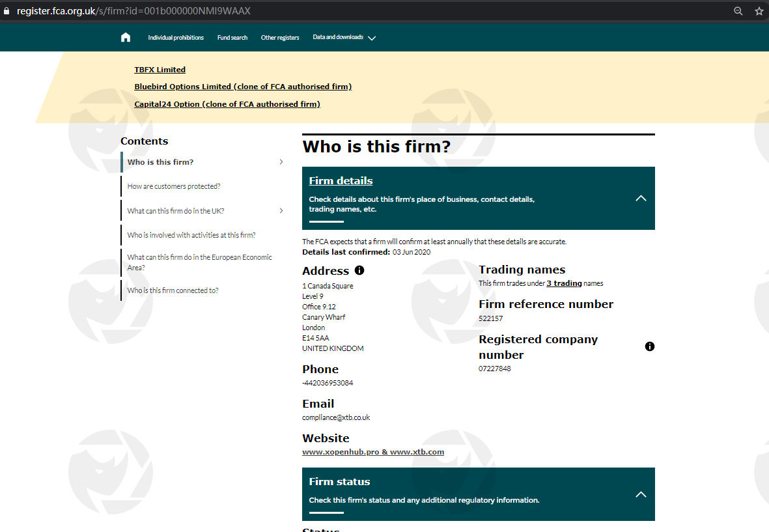Viewport: 769px width, 532px height.
Task: Bookmark this page with the star icon
Action: pos(759,11)
